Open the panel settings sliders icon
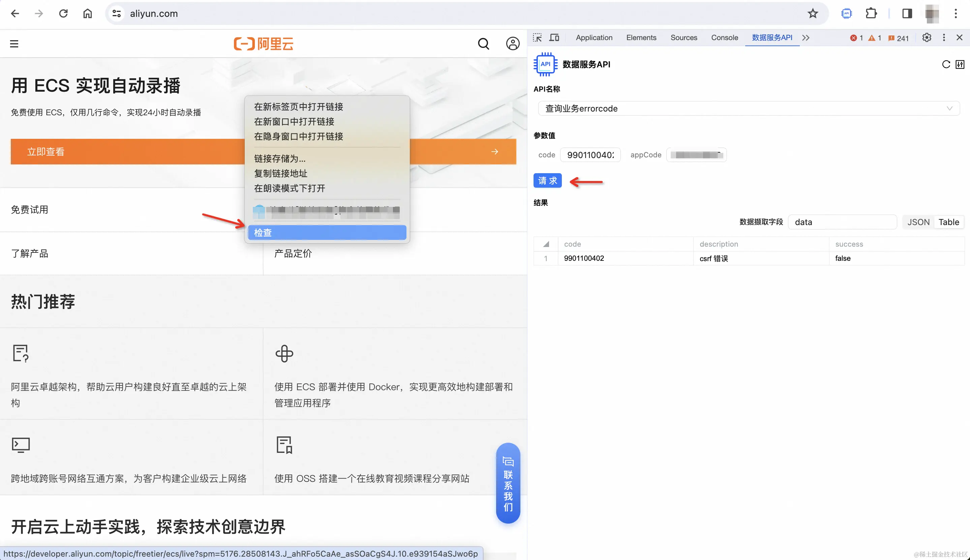Screen dimensions: 970x560 960,64
